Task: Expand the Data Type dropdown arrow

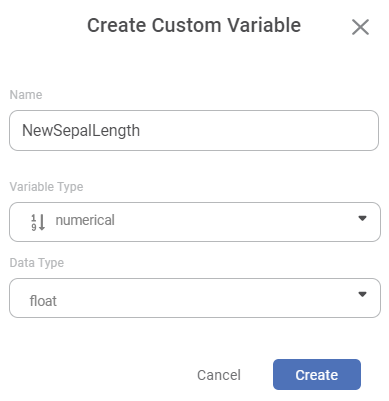Action: 362,294
